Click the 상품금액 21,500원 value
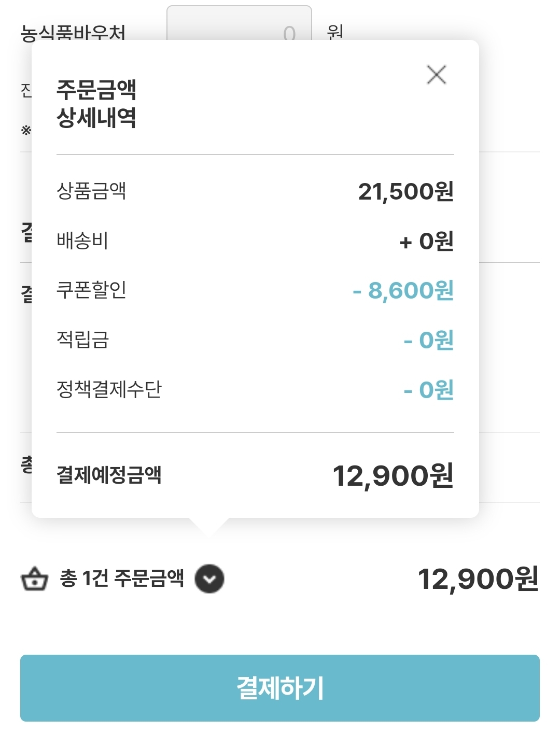560x733 pixels. pos(406,191)
